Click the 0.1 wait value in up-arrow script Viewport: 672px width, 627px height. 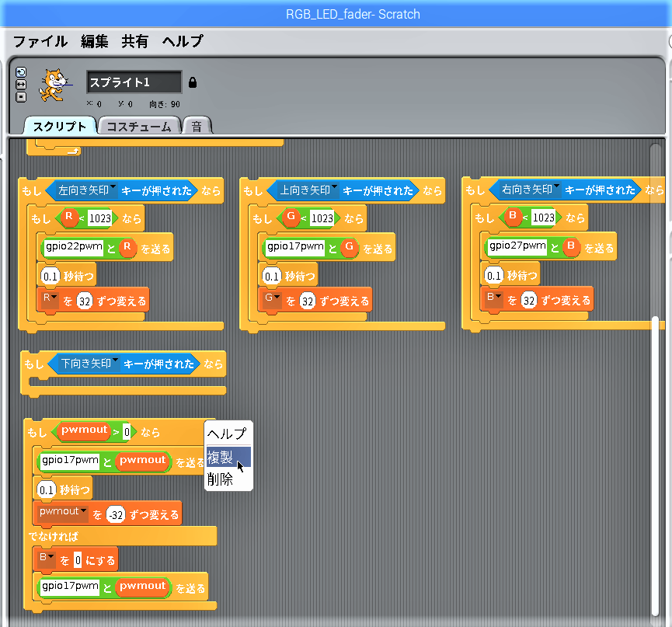tap(272, 277)
